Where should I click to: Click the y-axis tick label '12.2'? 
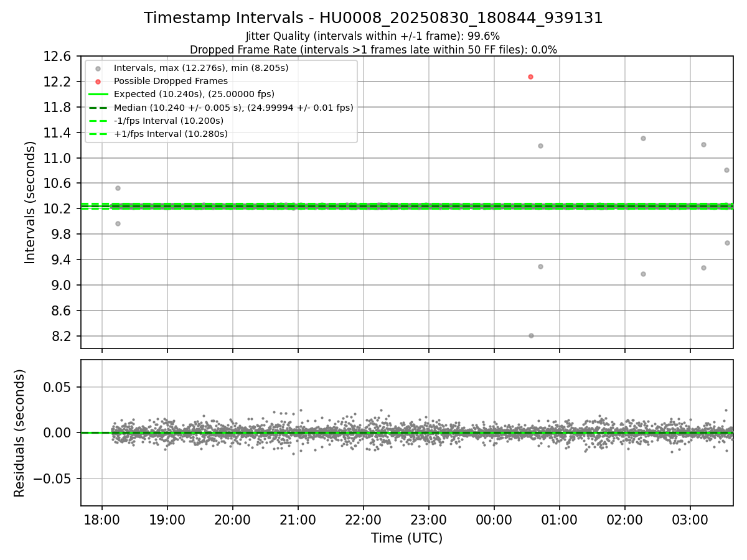pos(59,82)
